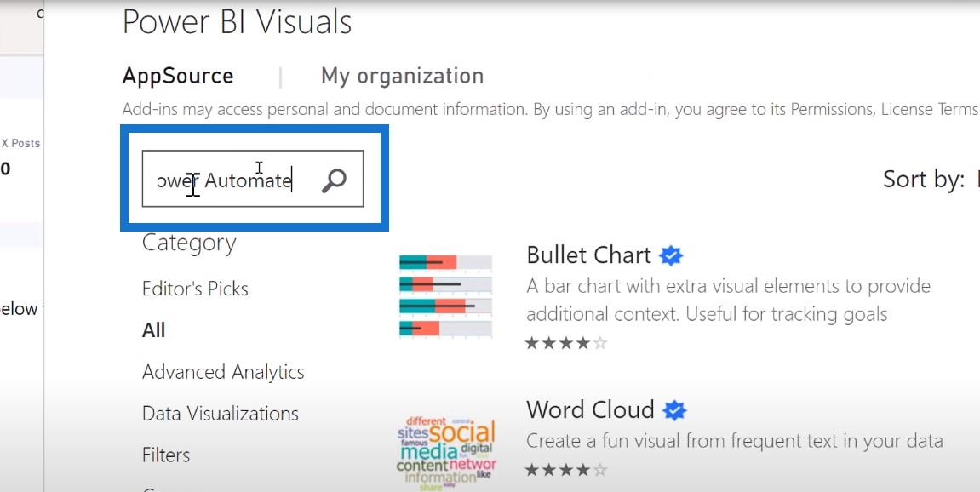980x492 pixels.
Task: Select the Advanced Analytics category
Action: point(223,372)
